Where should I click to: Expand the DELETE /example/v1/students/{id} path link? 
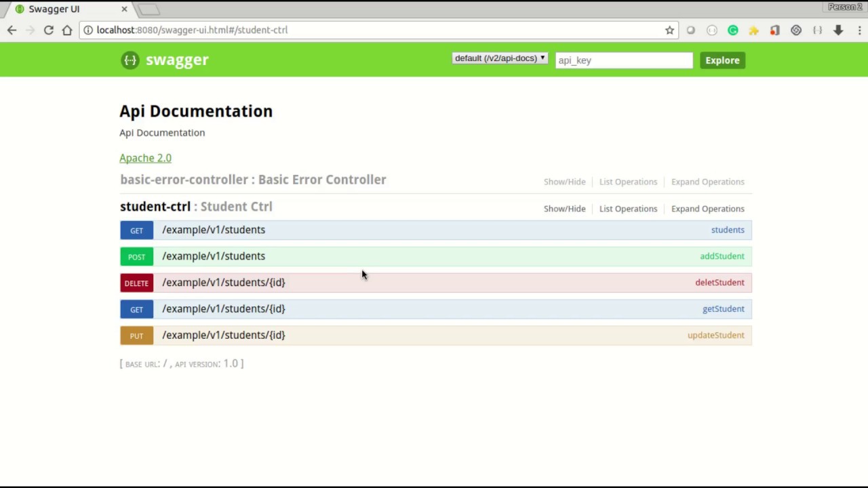(x=224, y=283)
